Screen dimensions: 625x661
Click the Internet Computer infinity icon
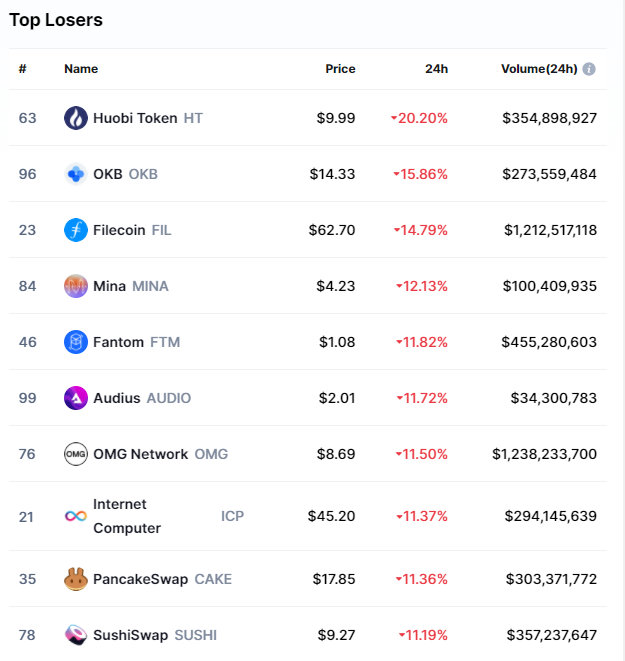(76, 516)
